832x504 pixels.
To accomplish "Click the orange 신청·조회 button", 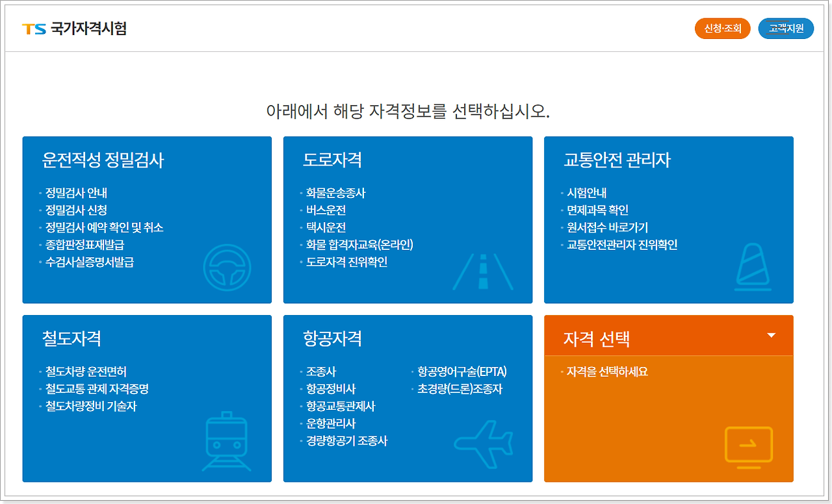I will point(722,28).
